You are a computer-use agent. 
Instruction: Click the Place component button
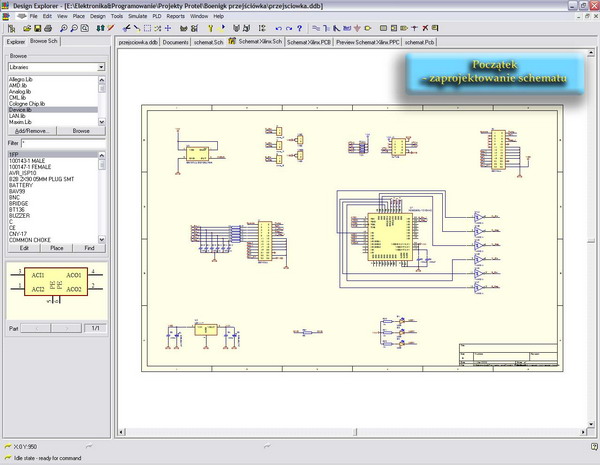tap(57, 248)
